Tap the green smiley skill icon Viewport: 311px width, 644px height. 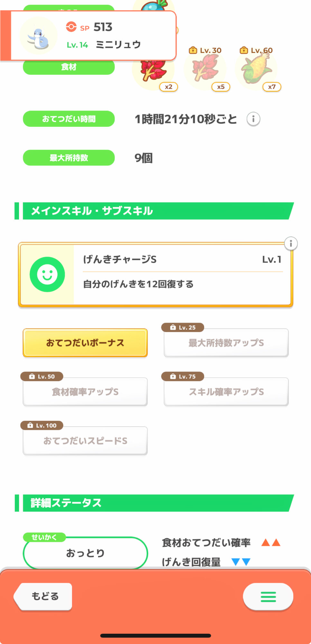click(47, 274)
